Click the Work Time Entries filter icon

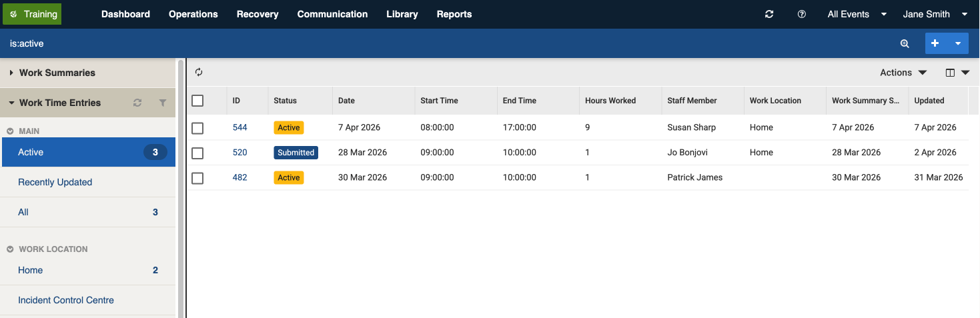coord(163,103)
